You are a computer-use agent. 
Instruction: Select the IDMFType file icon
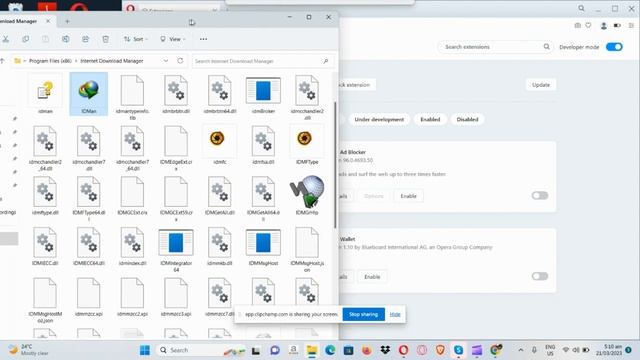point(304,138)
